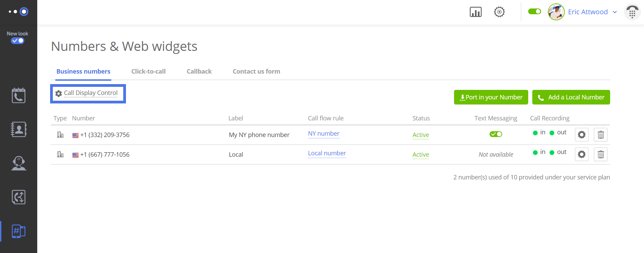644x253 pixels.
Task: Click the Call Recording column header
Action: point(550,118)
